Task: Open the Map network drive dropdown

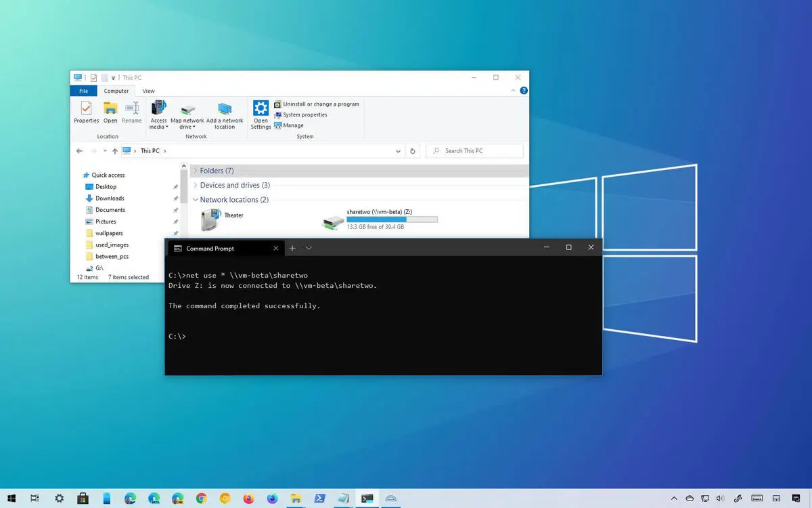Action: coord(187,115)
